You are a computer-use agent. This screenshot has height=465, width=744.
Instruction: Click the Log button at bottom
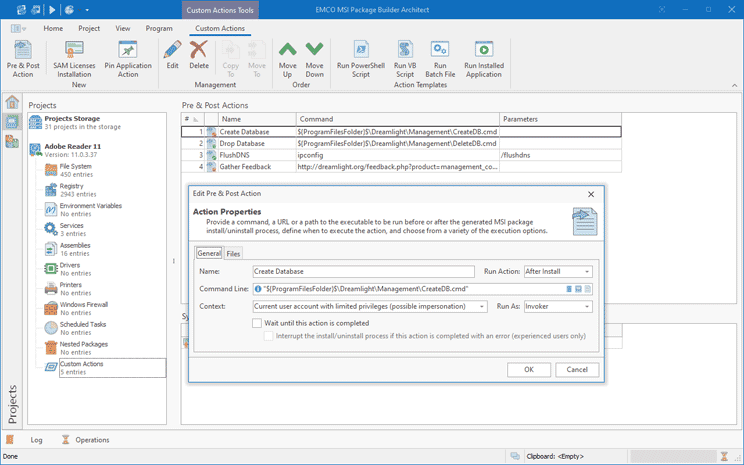pyautogui.click(x=36, y=440)
